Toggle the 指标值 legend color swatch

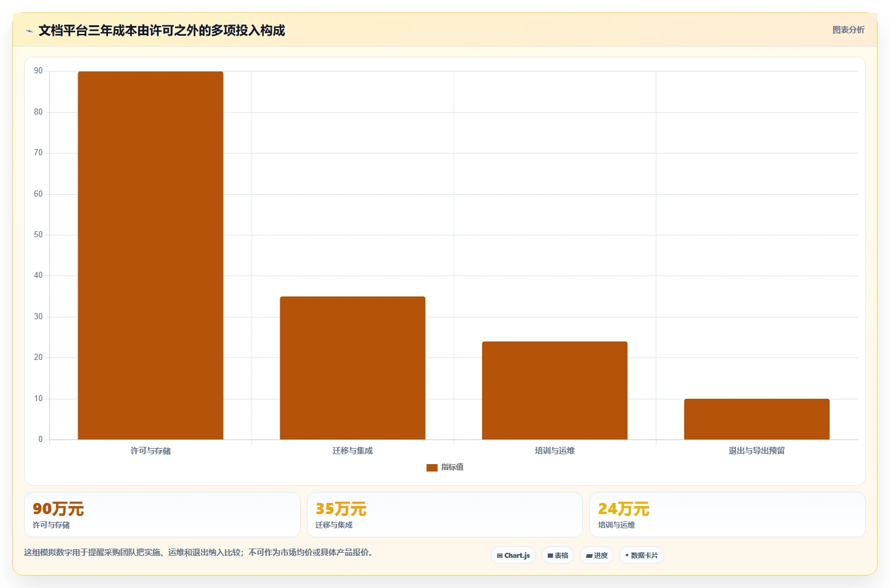(431, 468)
